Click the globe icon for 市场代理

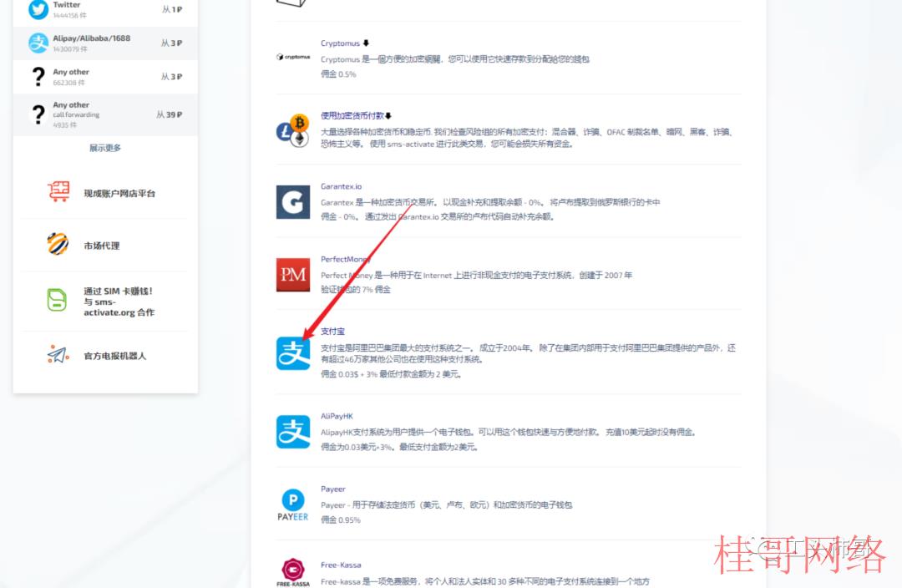58,244
